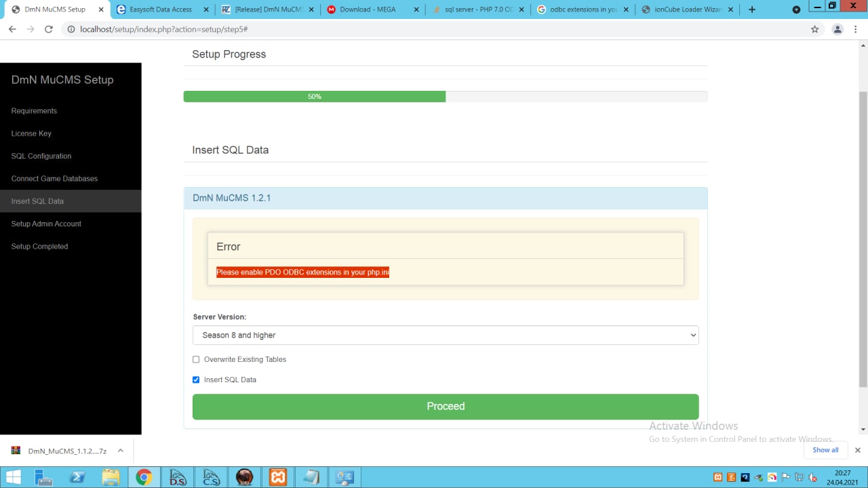Uncheck the Insert SQL Data checkbox
Viewport: 868px width, 488px height.
[196, 380]
